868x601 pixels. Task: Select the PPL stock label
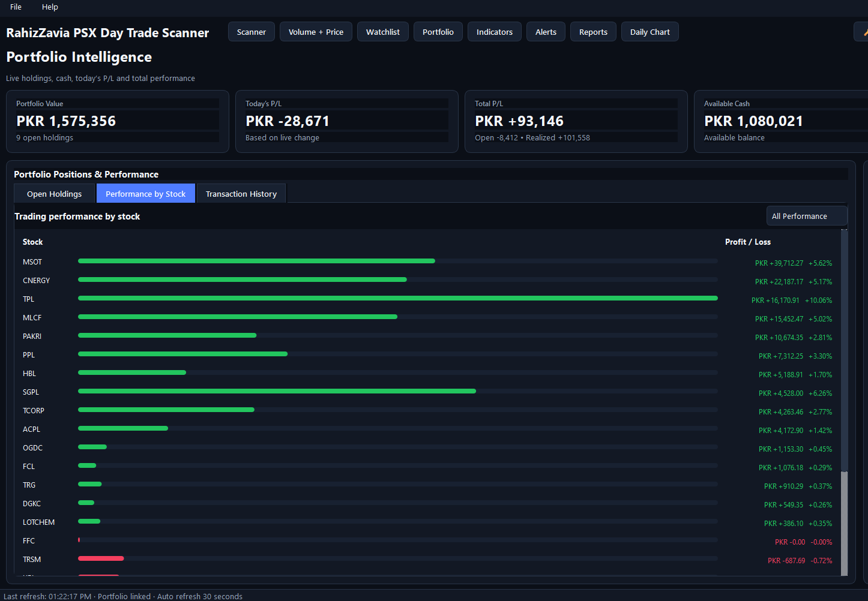(29, 355)
